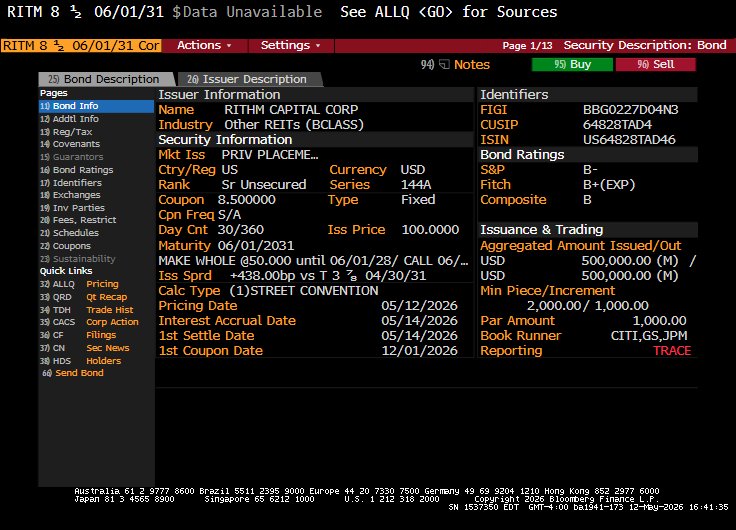736x530 pixels.
Task: Open QRD Qt Recap quick link
Action: pyautogui.click(x=83, y=297)
